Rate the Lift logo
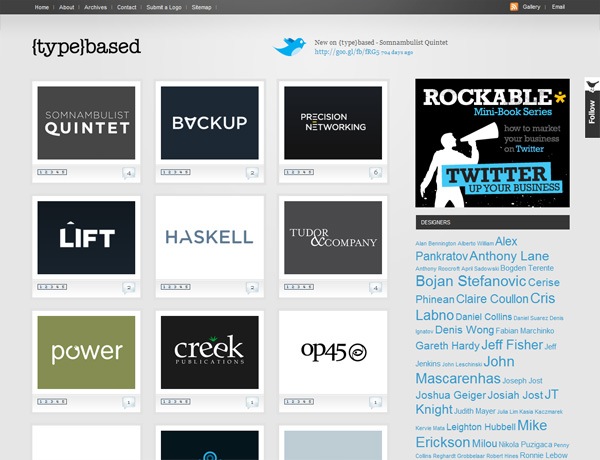 click(x=52, y=287)
